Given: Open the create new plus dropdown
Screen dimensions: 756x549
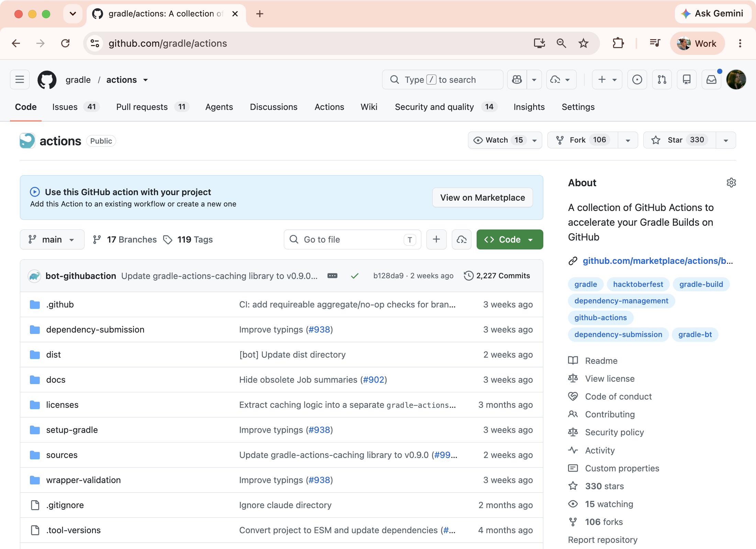Looking at the screenshot, I should [607, 80].
